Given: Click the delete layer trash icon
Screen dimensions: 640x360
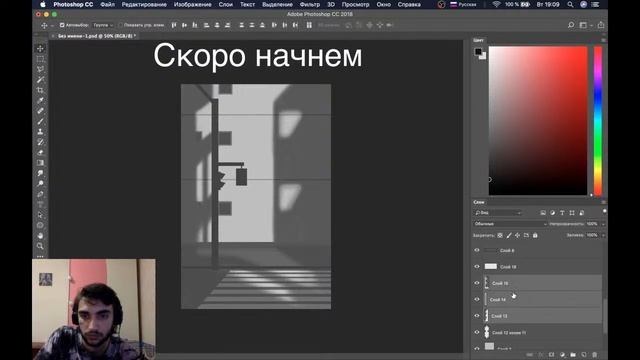Looking at the screenshot, I should coord(594,355).
